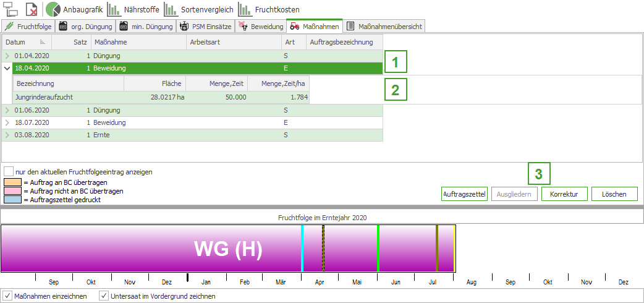Open the PSM Einsätze tab
644x303 pixels.
[x=206, y=26]
